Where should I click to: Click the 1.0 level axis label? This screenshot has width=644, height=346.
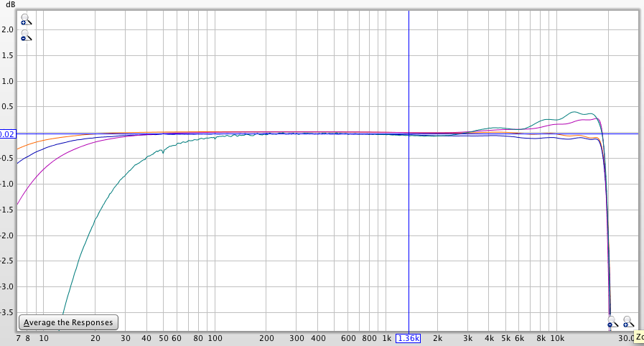point(7,81)
